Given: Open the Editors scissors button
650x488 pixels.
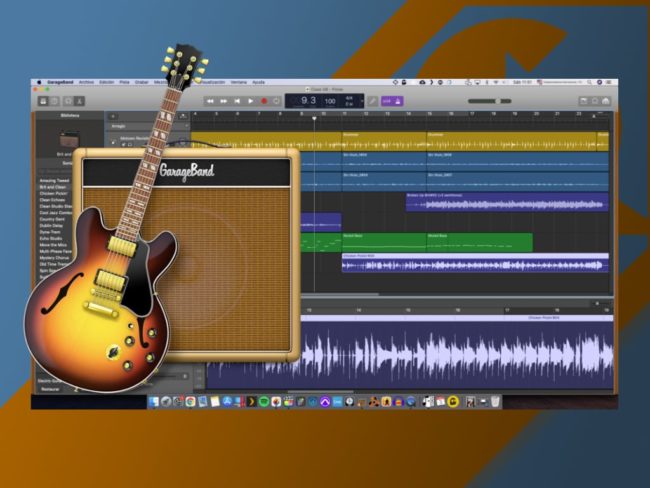Looking at the screenshot, I should [79, 101].
